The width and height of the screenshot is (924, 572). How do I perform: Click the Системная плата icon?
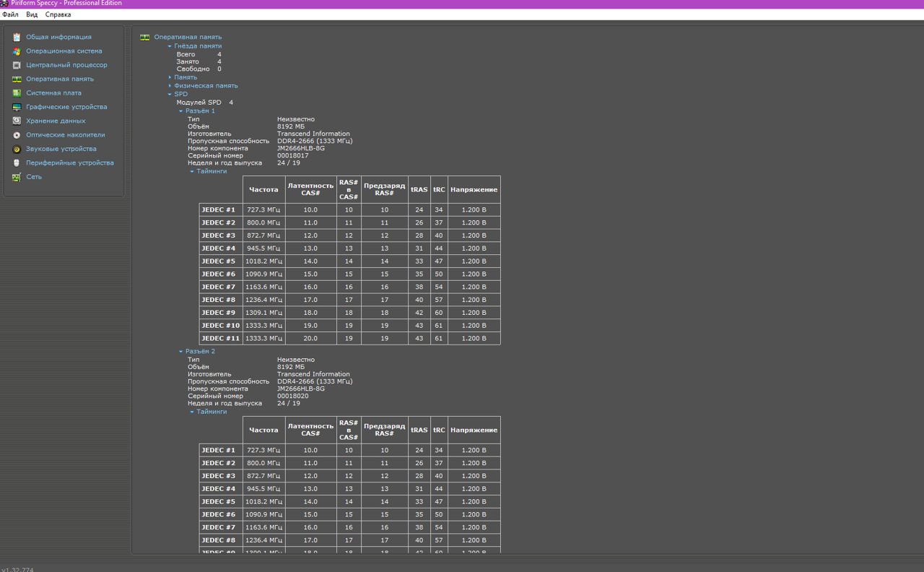[x=17, y=93]
